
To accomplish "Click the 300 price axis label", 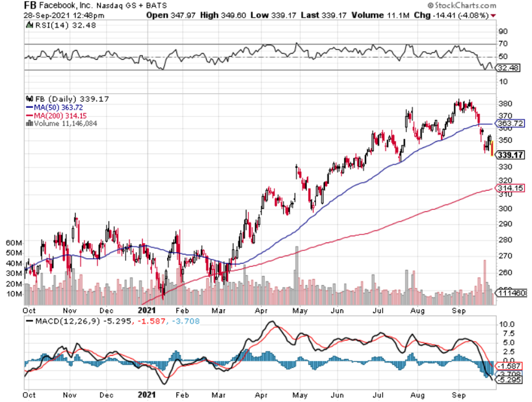I will point(505,209).
